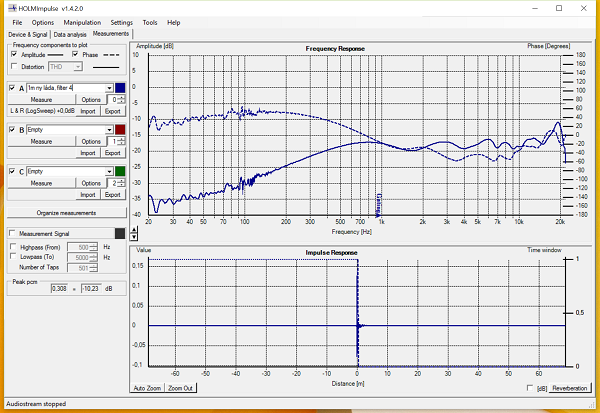Toggle the [dB] checkbox for impulse response

tap(530, 388)
